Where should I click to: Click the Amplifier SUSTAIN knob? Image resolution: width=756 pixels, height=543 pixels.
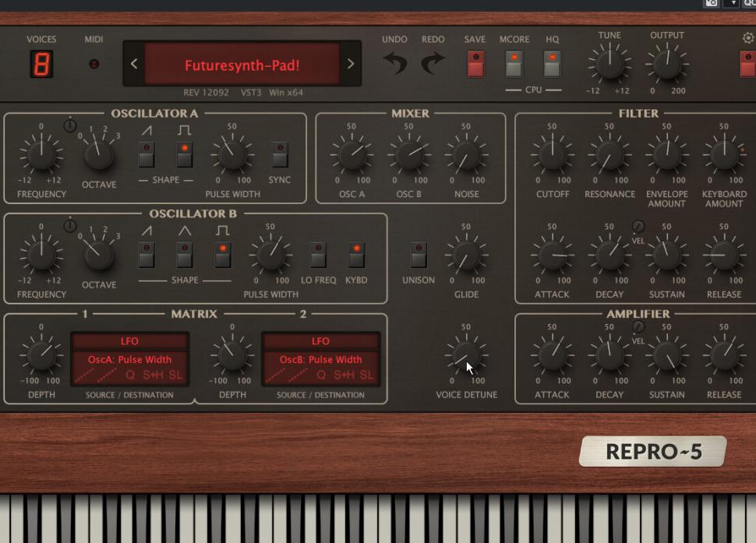667,355
